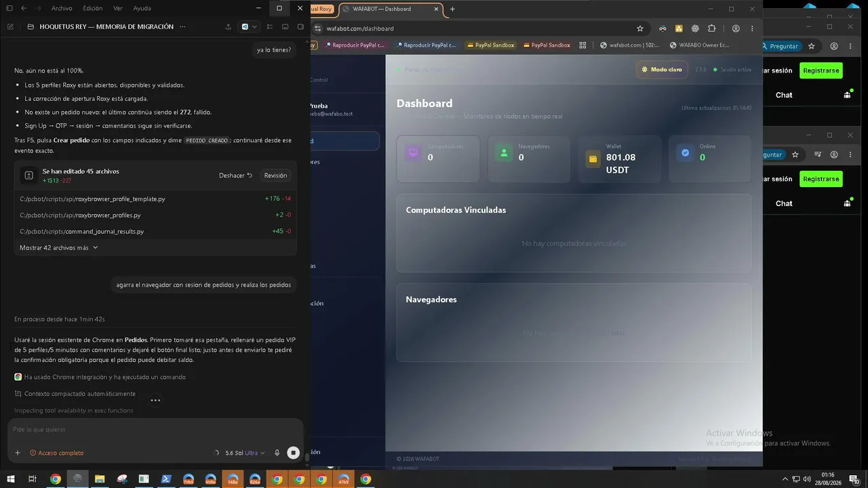Open the WAFABO Owner Ec... bookmark
Screen dimensions: 868x488
[x=699, y=45]
